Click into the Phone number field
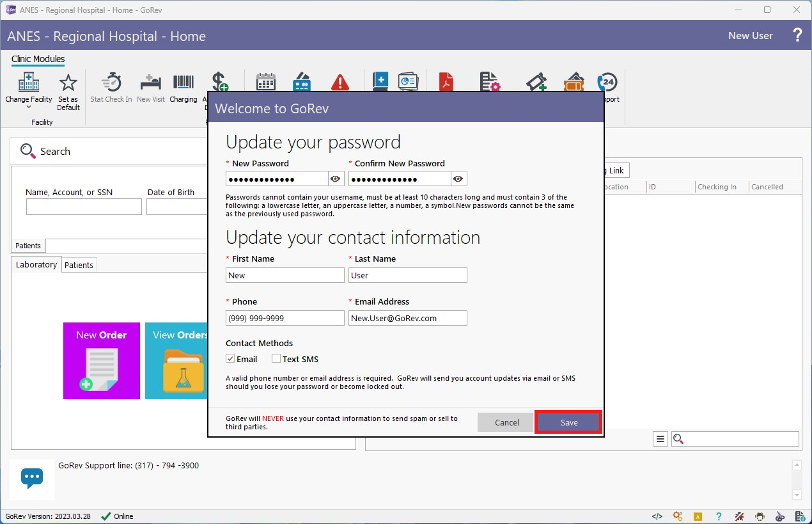 point(285,318)
